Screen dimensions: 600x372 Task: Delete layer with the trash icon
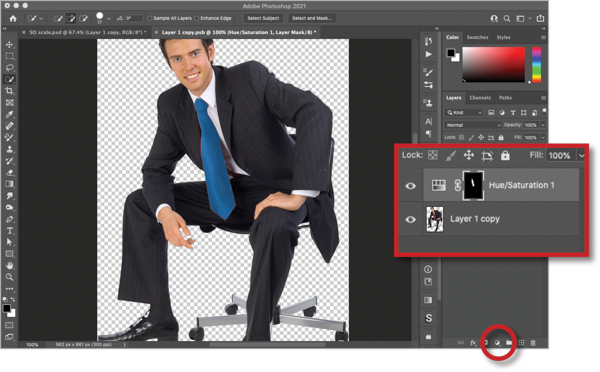point(533,343)
